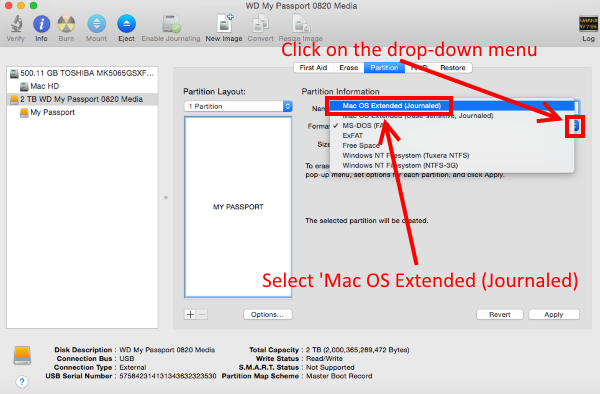Open the Partition Layout dropdown

[x=238, y=106]
